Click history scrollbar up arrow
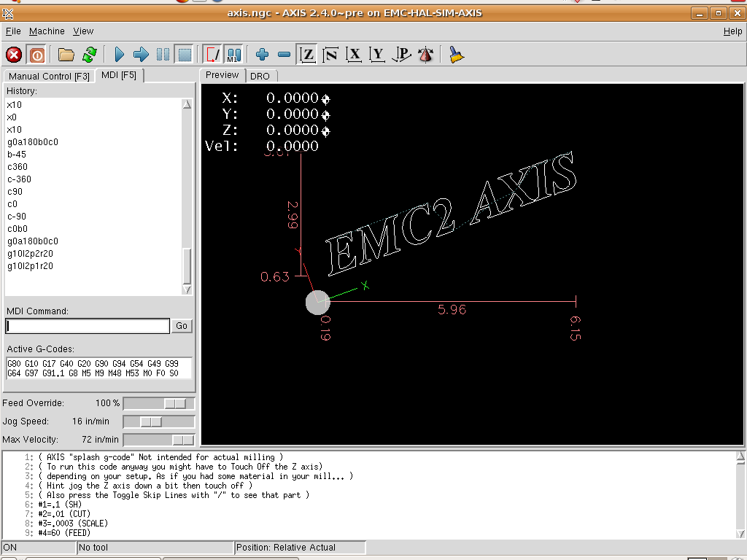The image size is (747, 560). coord(187,104)
